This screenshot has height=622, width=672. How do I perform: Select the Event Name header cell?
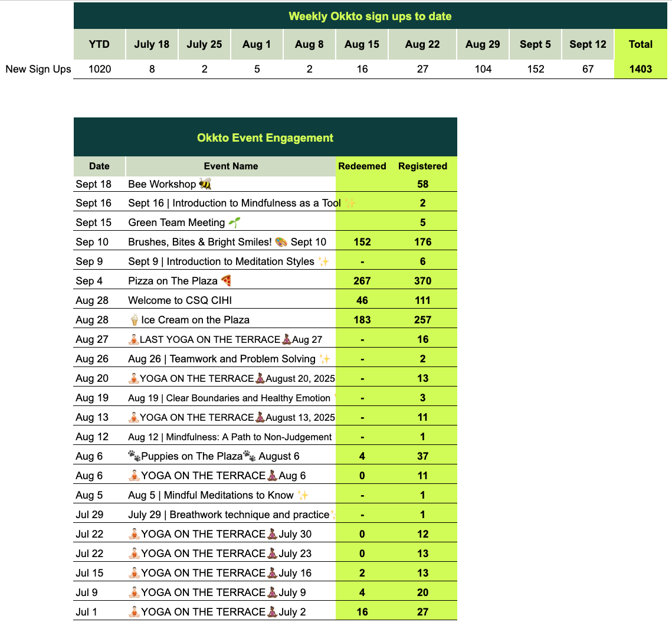point(231,166)
